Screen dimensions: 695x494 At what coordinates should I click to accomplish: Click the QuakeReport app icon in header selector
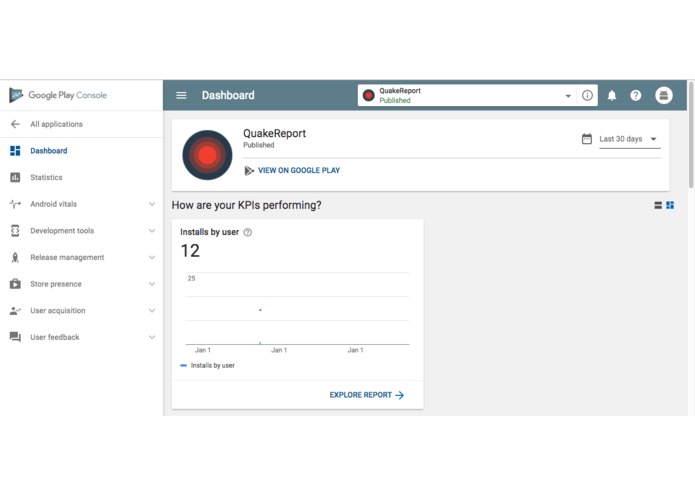pyautogui.click(x=368, y=95)
